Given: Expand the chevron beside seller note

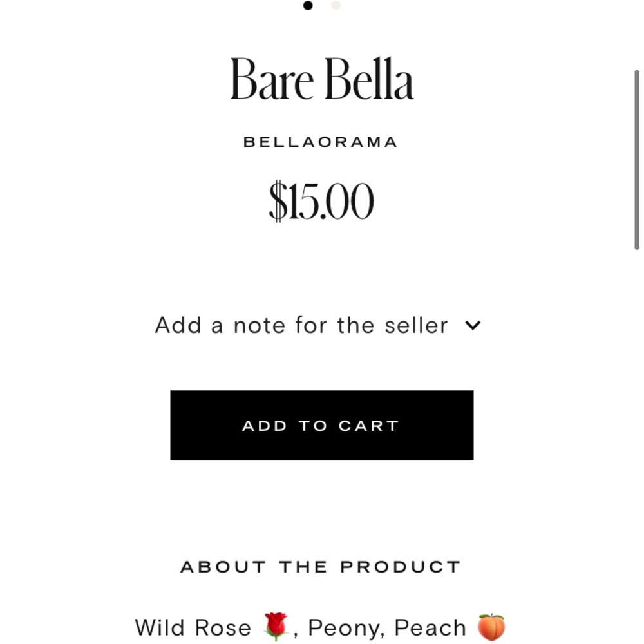Looking at the screenshot, I should pyautogui.click(x=473, y=325).
